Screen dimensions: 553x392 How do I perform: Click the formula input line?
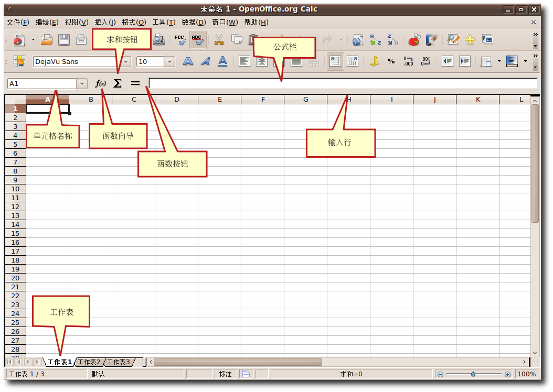tap(343, 83)
